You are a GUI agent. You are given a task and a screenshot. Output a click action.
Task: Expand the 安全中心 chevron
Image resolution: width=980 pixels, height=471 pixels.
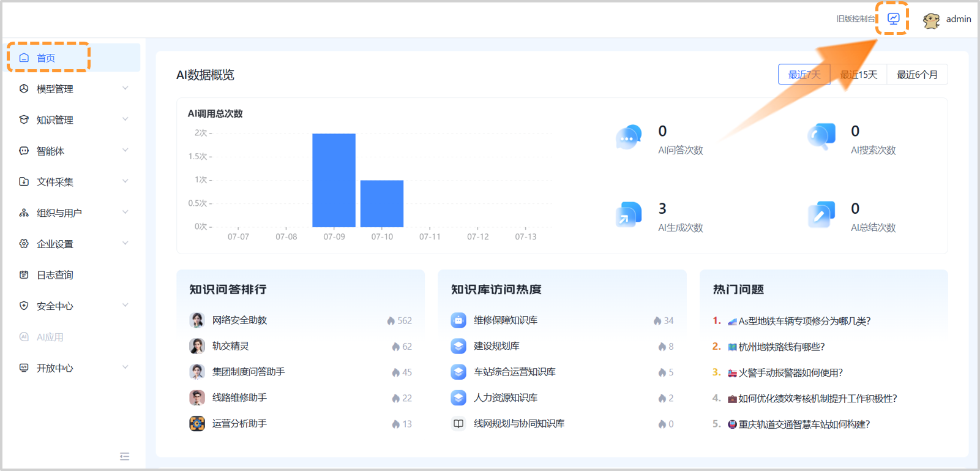(125, 305)
